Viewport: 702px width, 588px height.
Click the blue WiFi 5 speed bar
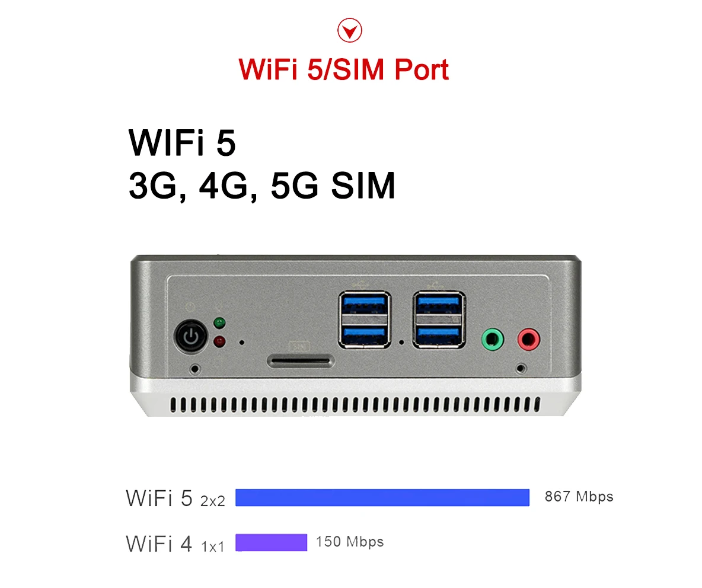pos(382,498)
